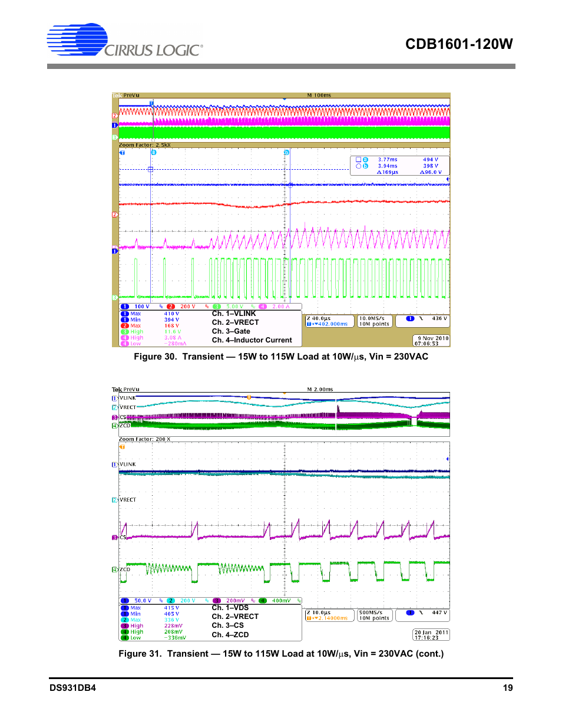Select legend 'Ch. 1–VLINK'
This screenshot has height=728, width=562.
point(234,314)
